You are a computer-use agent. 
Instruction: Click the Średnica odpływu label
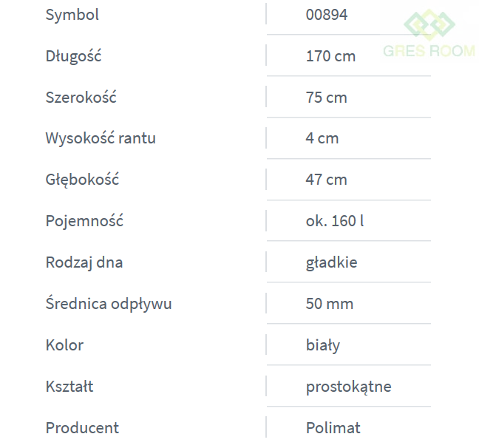click(x=109, y=304)
